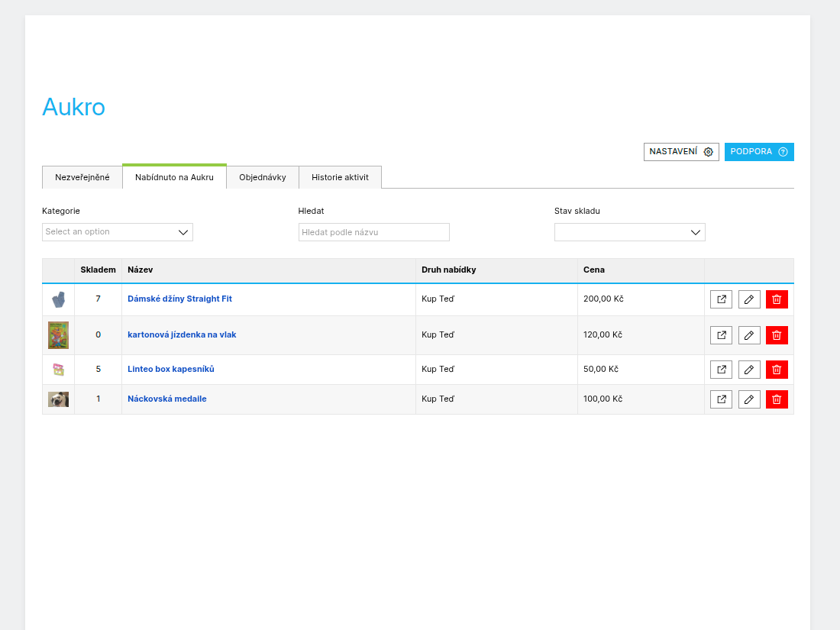Delete the Dámské džíny Straight Fit offer
The image size is (840, 630).
[x=777, y=299]
